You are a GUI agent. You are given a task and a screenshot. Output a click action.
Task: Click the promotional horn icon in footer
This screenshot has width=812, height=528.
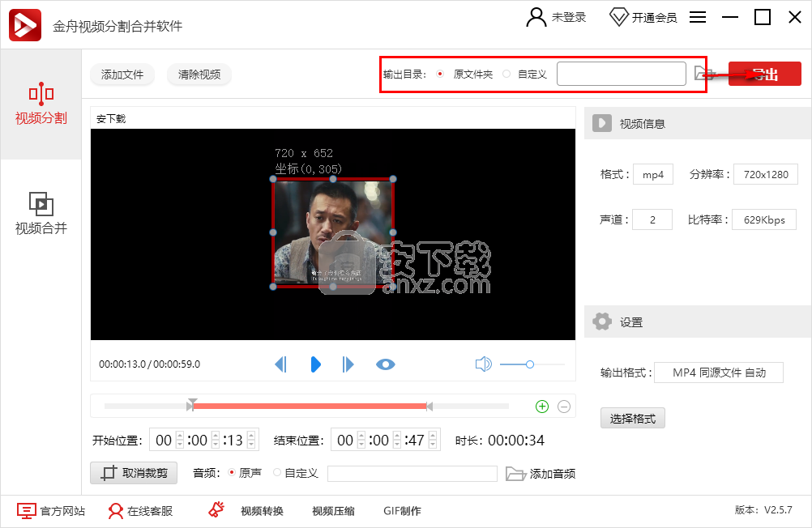(x=216, y=510)
